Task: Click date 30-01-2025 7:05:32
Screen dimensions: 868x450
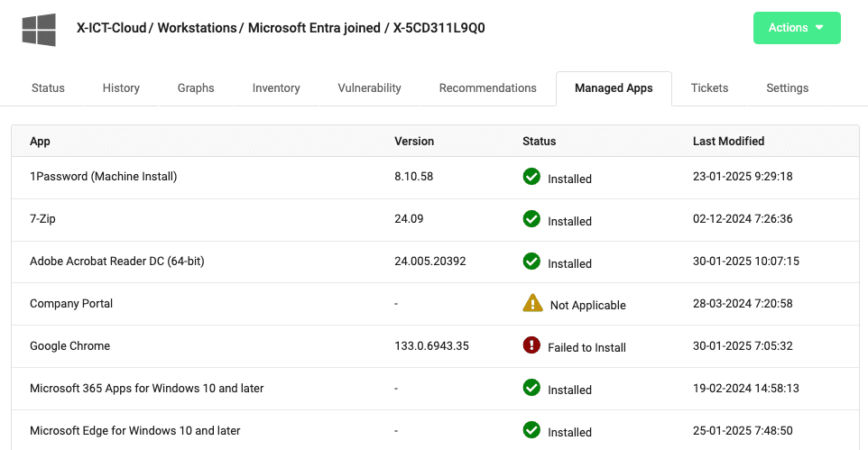Action: (x=743, y=346)
